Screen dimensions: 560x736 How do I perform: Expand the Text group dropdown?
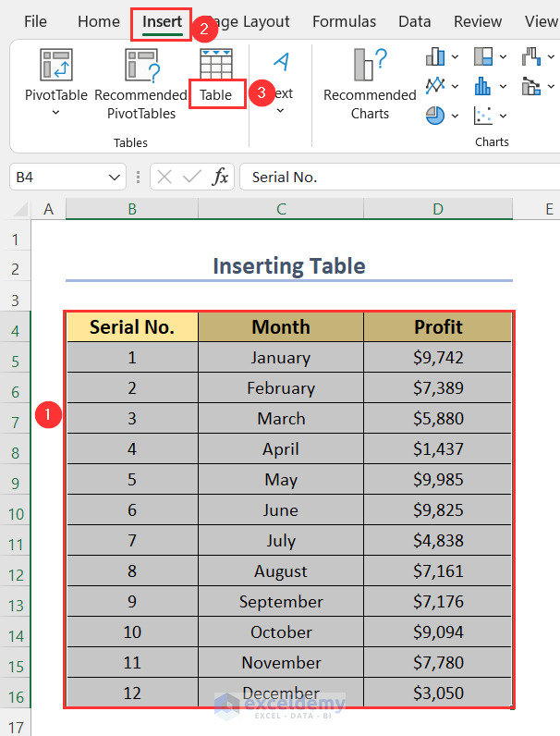point(281,111)
